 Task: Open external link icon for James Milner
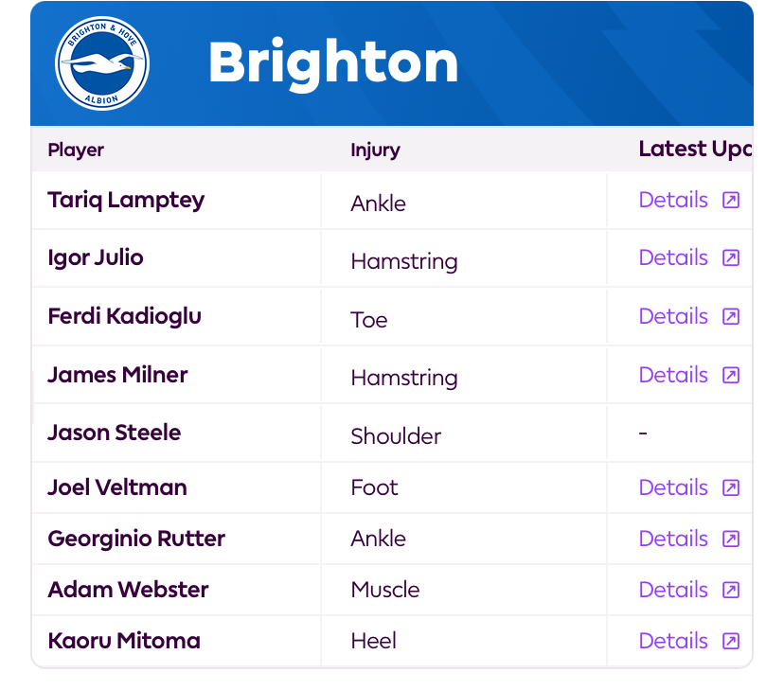(x=730, y=375)
